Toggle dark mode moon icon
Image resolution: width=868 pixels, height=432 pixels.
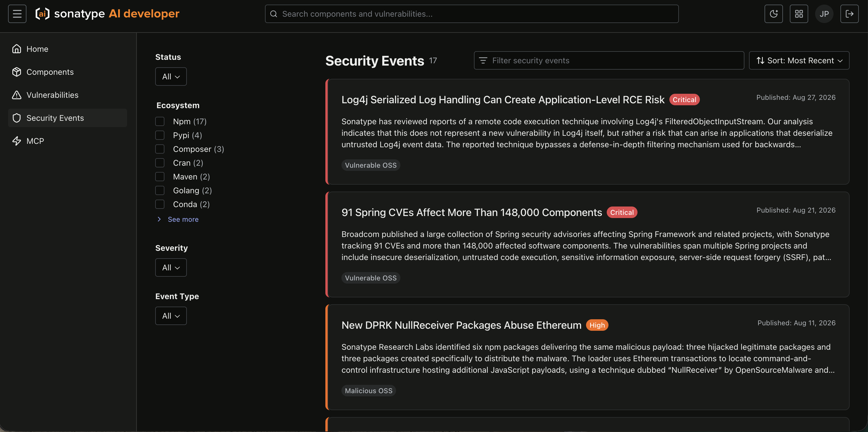coord(773,14)
